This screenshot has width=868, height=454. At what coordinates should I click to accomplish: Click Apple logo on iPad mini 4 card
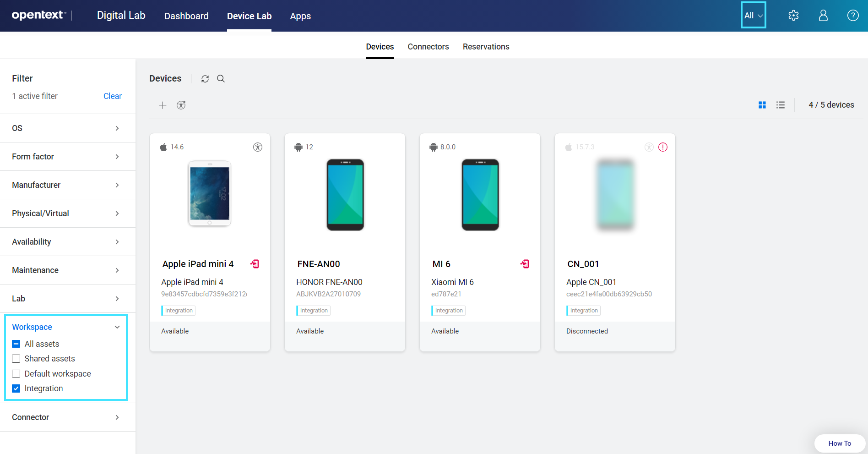click(x=163, y=147)
